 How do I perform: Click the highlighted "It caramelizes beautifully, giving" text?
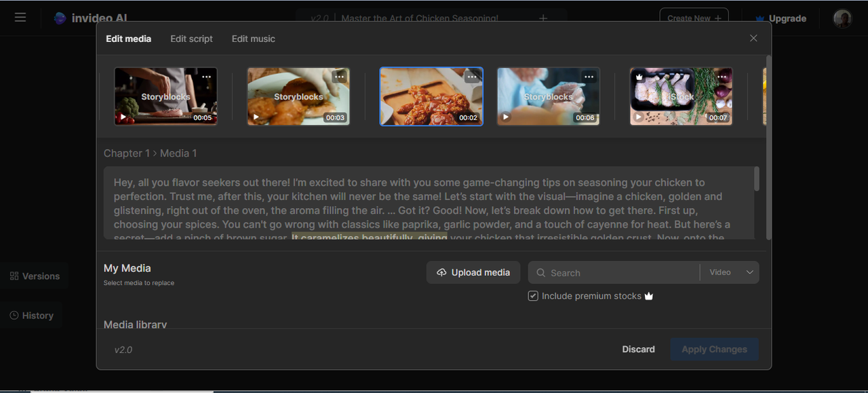[x=370, y=238]
